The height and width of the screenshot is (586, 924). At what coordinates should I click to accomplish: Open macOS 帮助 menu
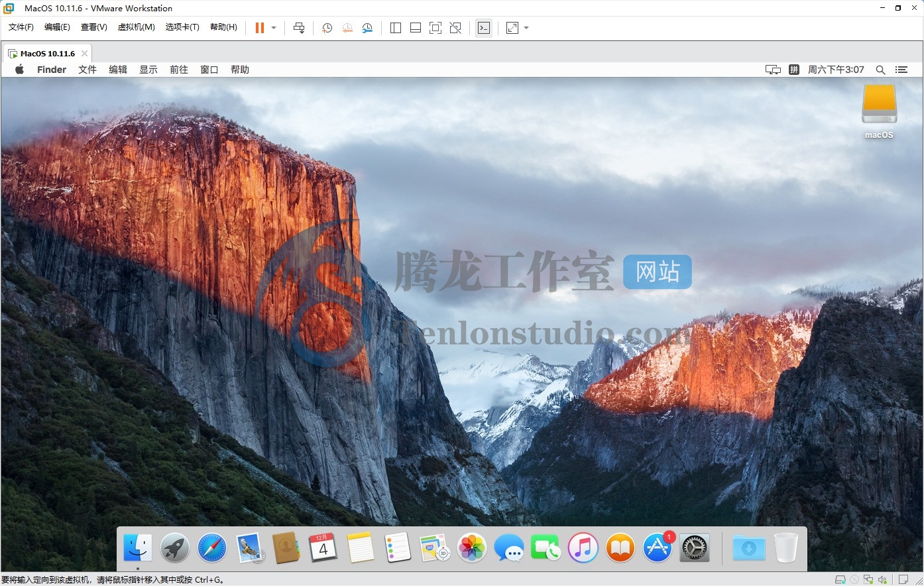coord(240,70)
